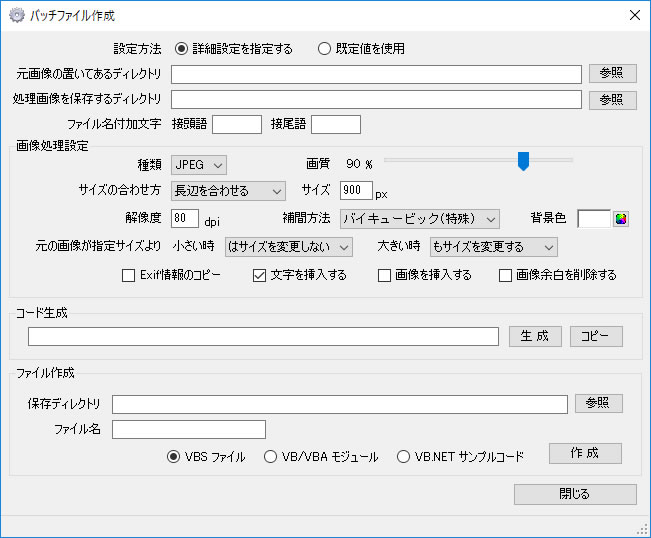Focus the ファイル名 input field
The image size is (651, 538).
189,429
